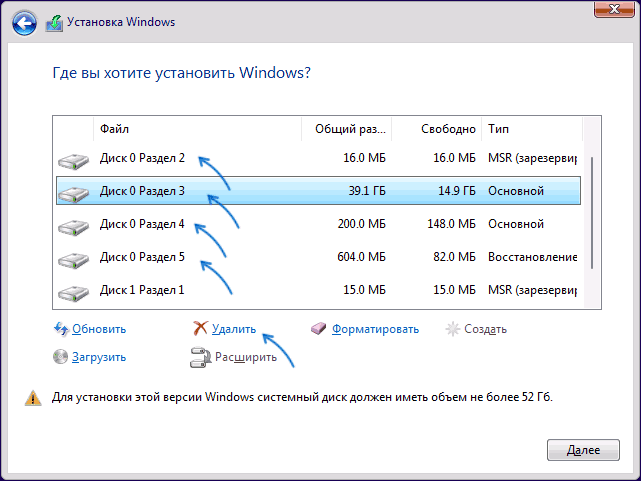This screenshot has height=481, width=641.
Task: Click the eraser icon next to Форматировать
Action: point(318,328)
